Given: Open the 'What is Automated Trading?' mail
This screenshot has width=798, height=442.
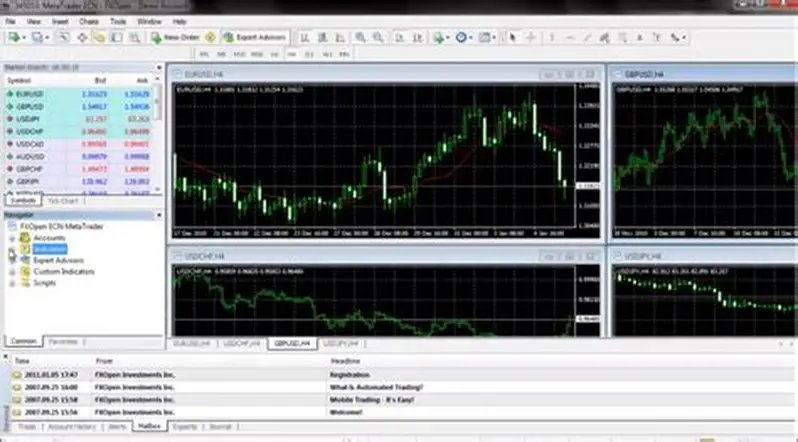Looking at the screenshot, I should pyautogui.click(x=376, y=387).
